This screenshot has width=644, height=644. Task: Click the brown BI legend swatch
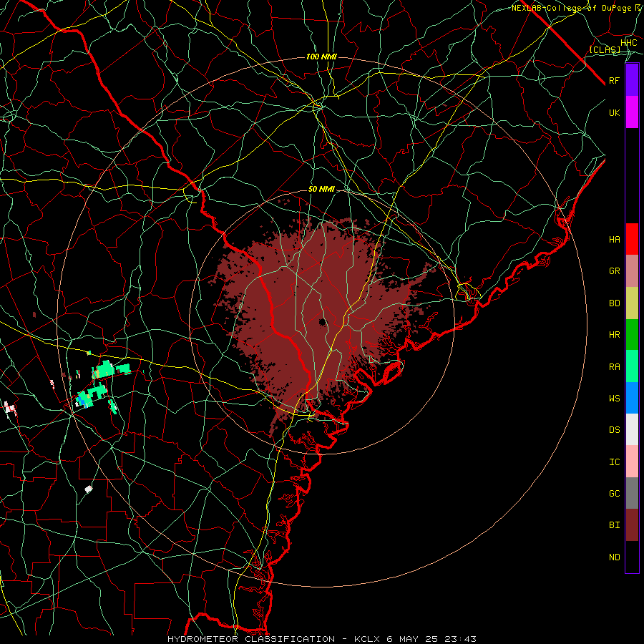pos(632,525)
